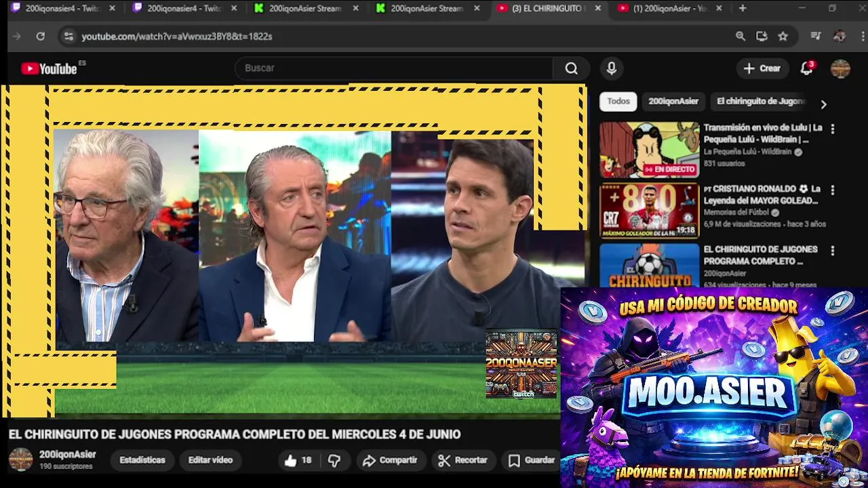Open recommended El Chiringuito thumbnail
The image size is (868, 488).
(649, 266)
